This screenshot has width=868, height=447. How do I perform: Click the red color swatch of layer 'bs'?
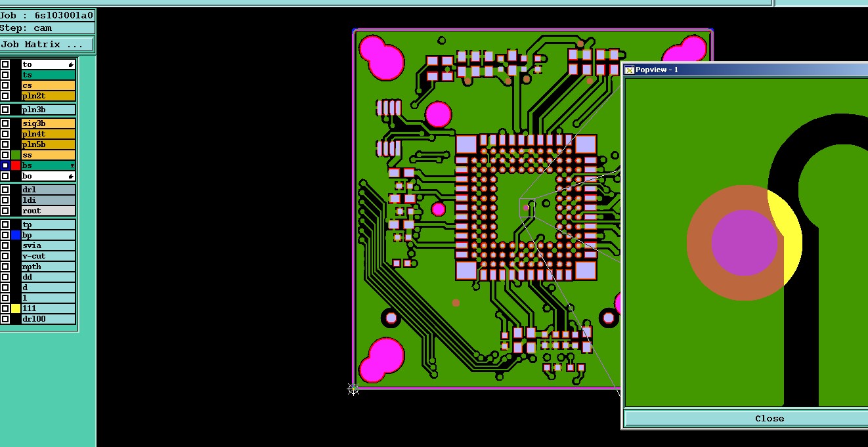coord(16,165)
